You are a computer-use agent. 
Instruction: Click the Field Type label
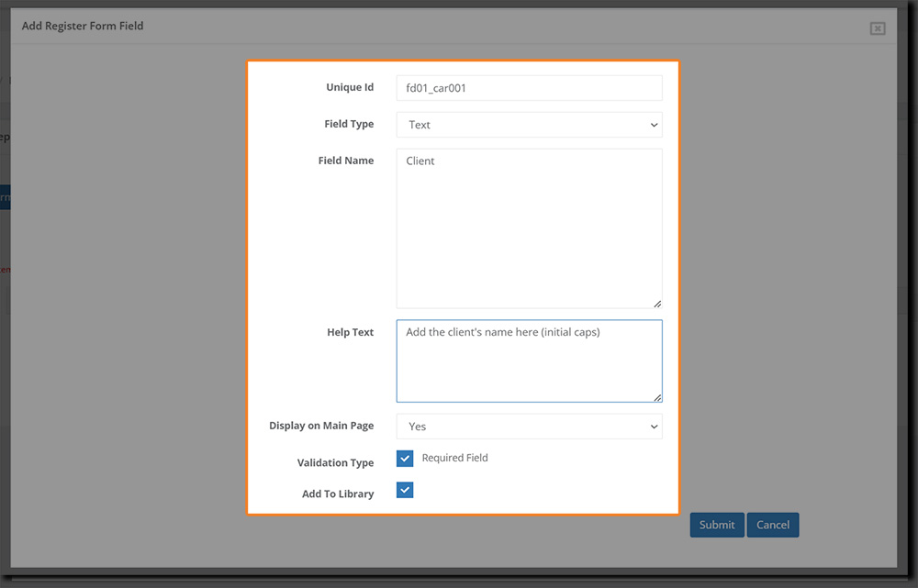349,124
